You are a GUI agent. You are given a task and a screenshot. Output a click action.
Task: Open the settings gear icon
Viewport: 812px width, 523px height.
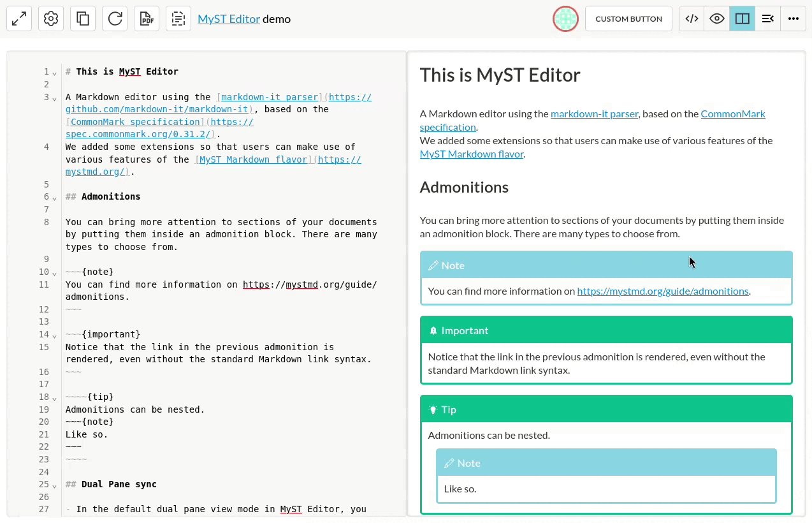pyautogui.click(x=51, y=18)
